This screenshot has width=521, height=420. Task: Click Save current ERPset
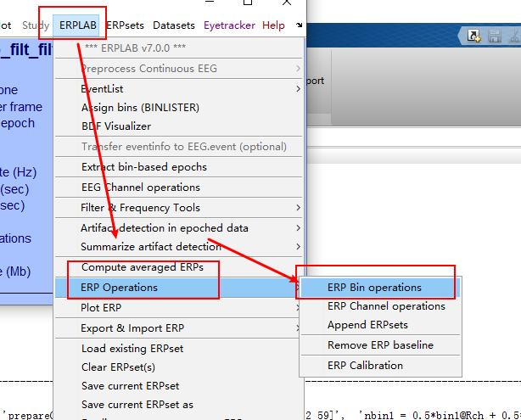click(x=179, y=386)
